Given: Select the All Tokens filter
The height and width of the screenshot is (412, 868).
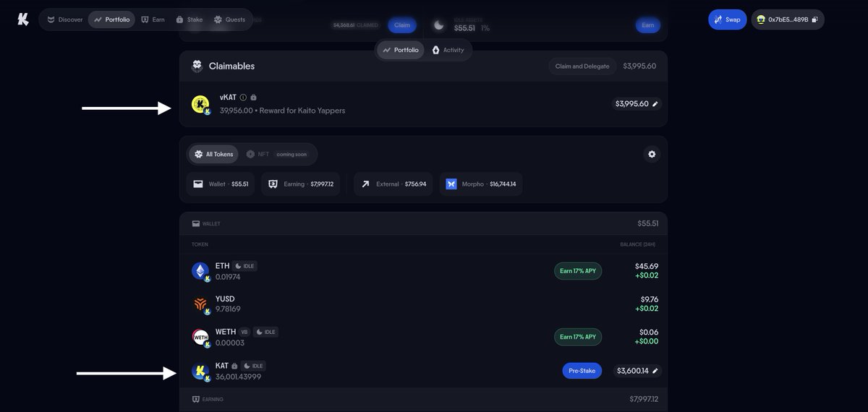Looking at the screenshot, I should click(213, 154).
